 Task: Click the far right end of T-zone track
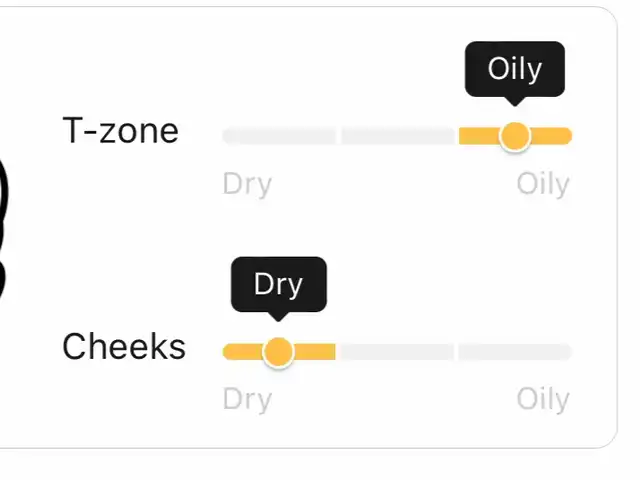click(567, 136)
